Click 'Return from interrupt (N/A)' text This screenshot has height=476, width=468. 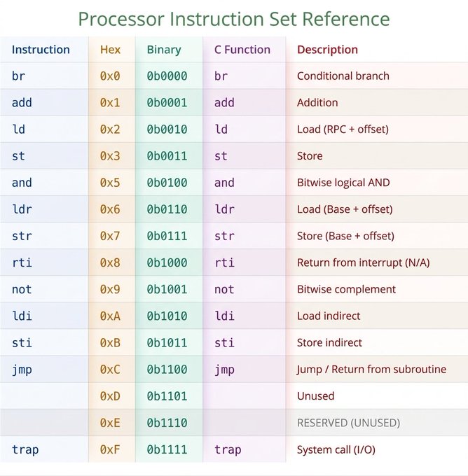click(x=364, y=262)
